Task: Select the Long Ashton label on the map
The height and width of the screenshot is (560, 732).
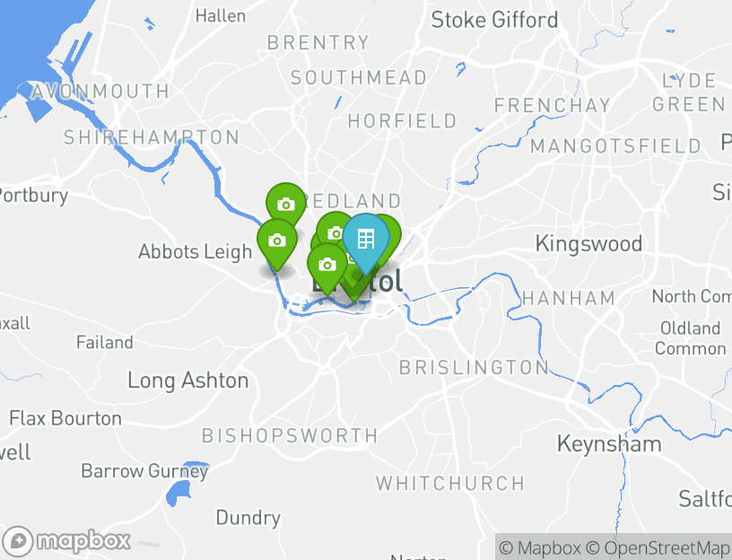Action: click(x=188, y=381)
